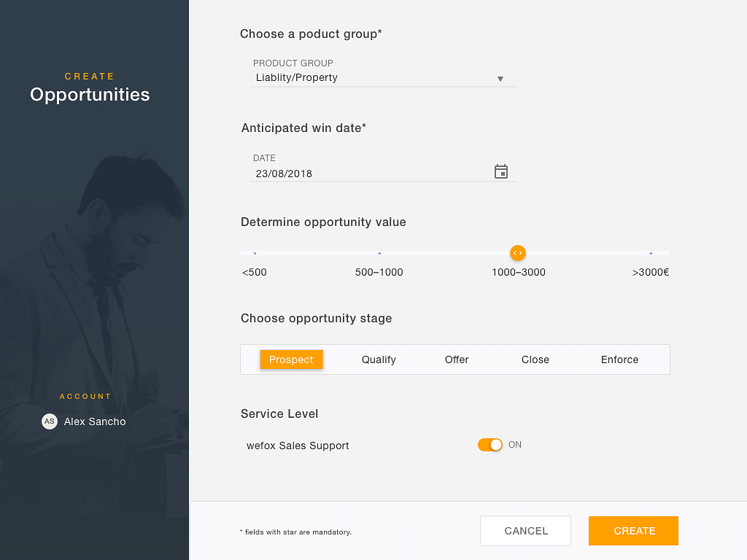The width and height of the screenshot is (747, 560).
Task: Select the Prospect stage
Action: pyautogui.click(x=291, y=359)
